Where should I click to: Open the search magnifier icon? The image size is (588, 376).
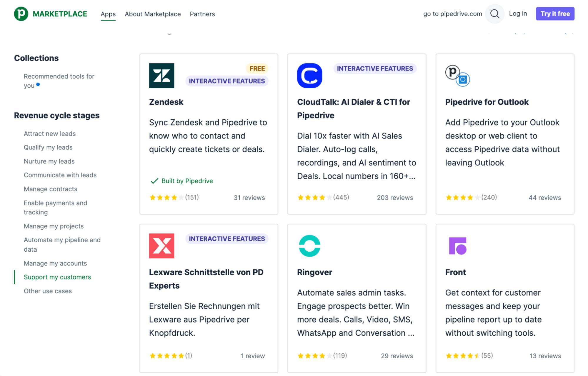point(495,14)
